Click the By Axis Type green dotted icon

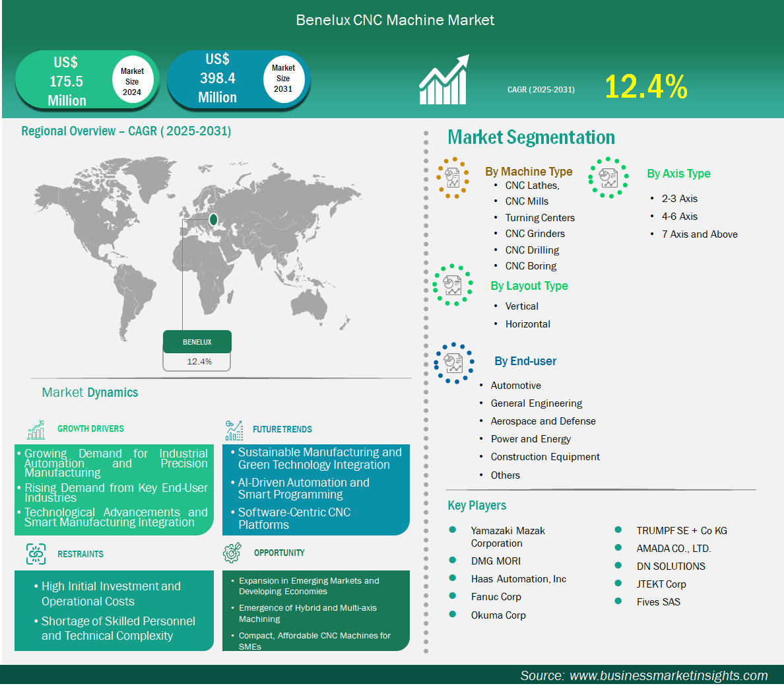[608, 178]
